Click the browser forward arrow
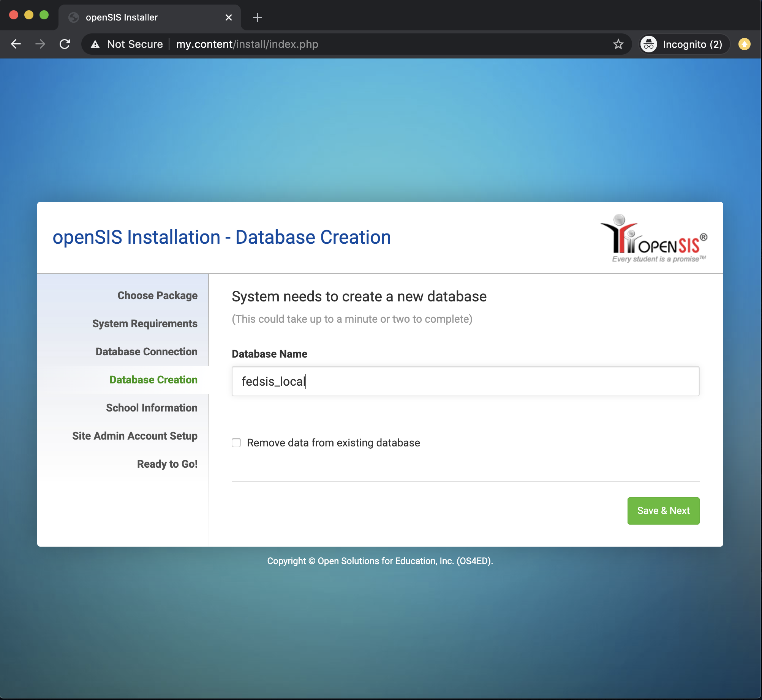The height and width of the screenshot is (700, 762). click(x=40, y=44)
